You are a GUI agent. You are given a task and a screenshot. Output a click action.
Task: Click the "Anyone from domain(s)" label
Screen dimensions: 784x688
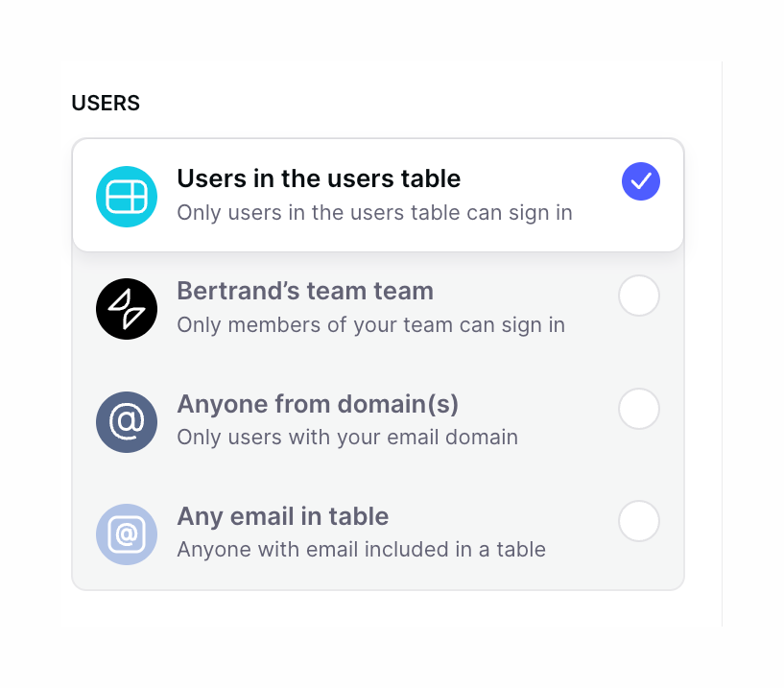point(318,404)
